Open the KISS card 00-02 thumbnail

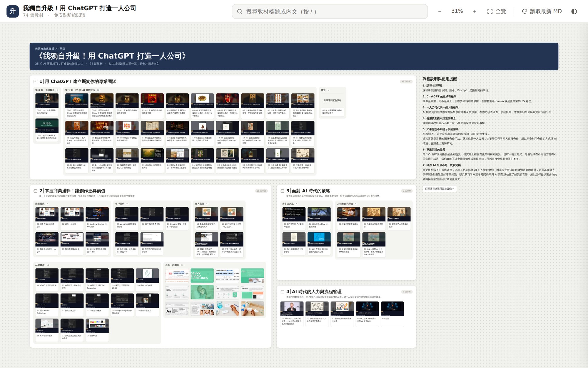[47, 126]
